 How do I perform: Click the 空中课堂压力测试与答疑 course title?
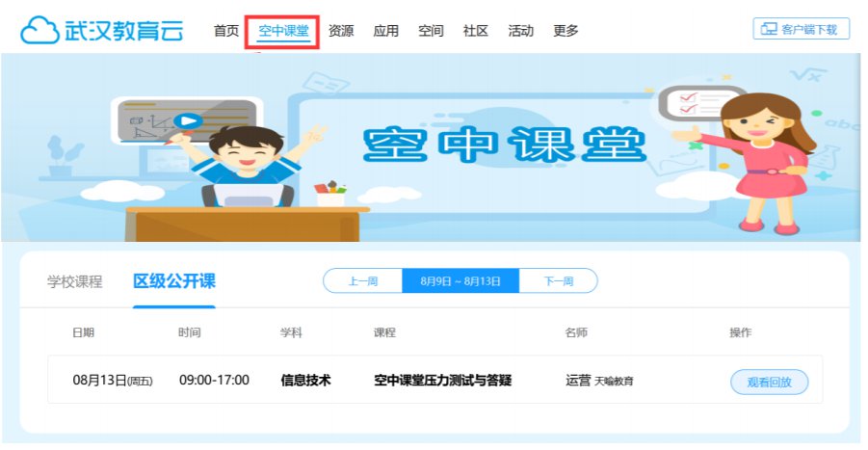[x=442, y=381]
